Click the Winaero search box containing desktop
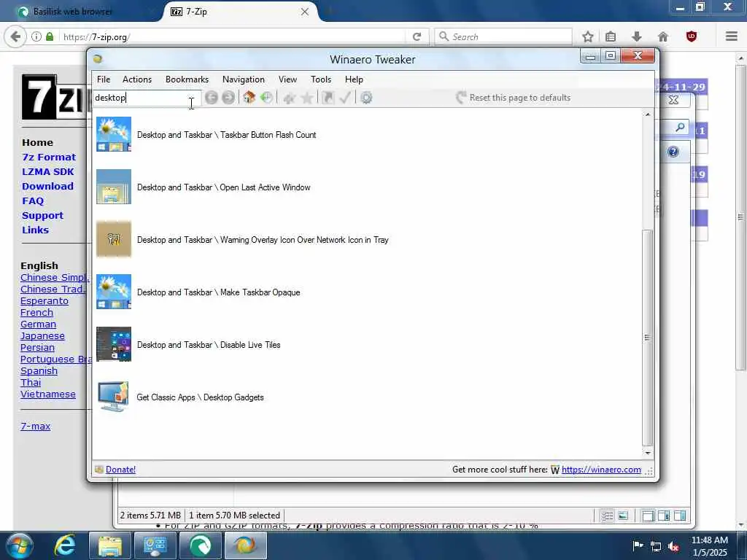 pos(147,98)
